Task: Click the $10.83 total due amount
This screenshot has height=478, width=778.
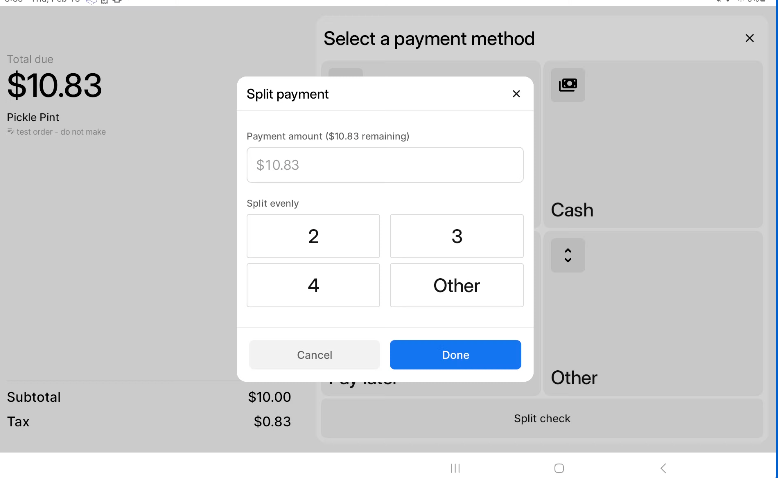Action: click(54, 85)
